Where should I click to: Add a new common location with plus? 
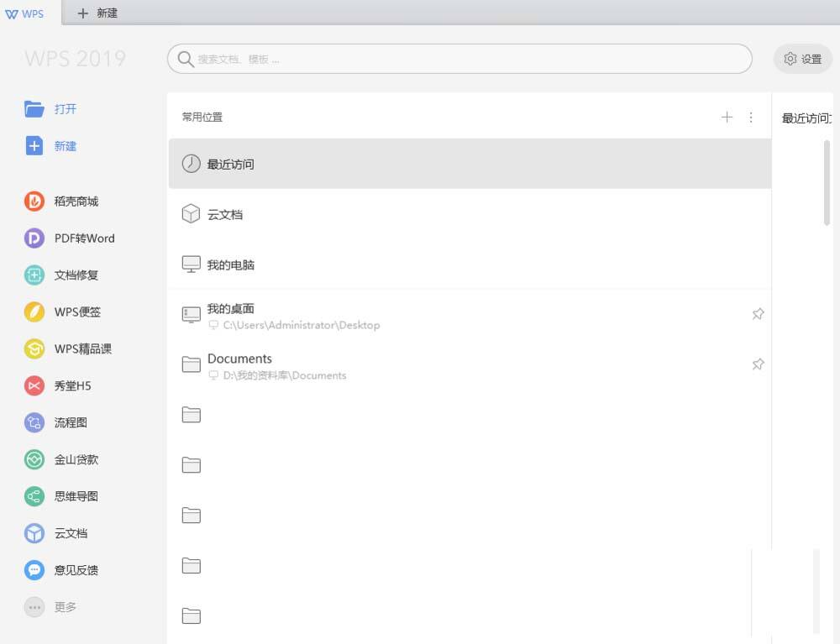pyautogui.click(x=727, y=118)
